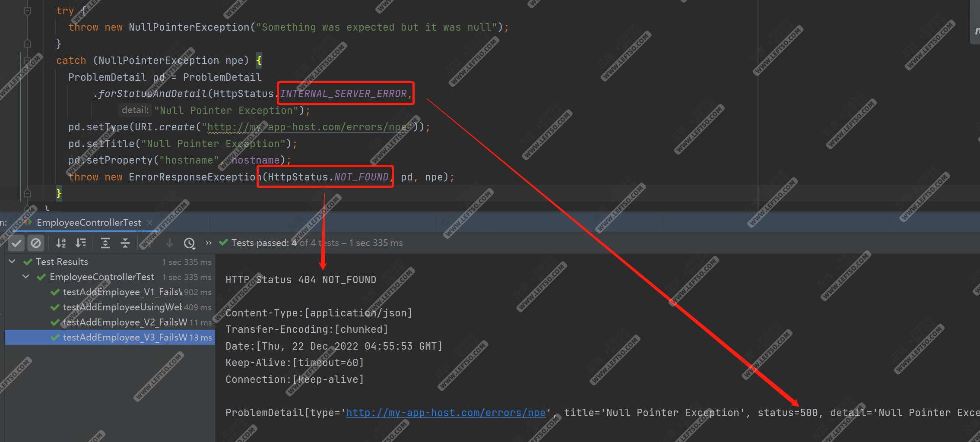This screenshot has height=442, width=980.
Task: Fold the try block in the gutter
Action: tap(27, 11)
